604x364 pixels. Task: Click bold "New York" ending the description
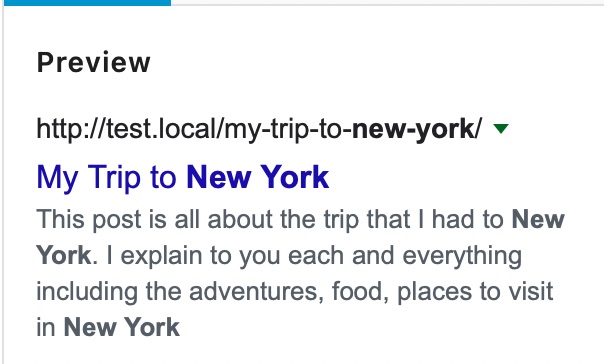122,327
